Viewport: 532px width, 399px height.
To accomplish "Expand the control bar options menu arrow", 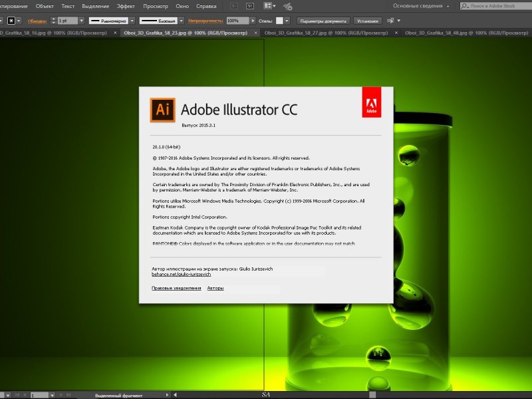I will [398, 21].
